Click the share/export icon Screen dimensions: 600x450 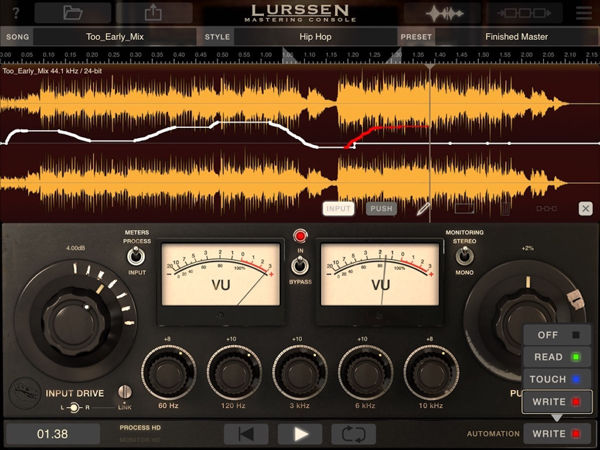pyautogui.click(x=154, y=13)
